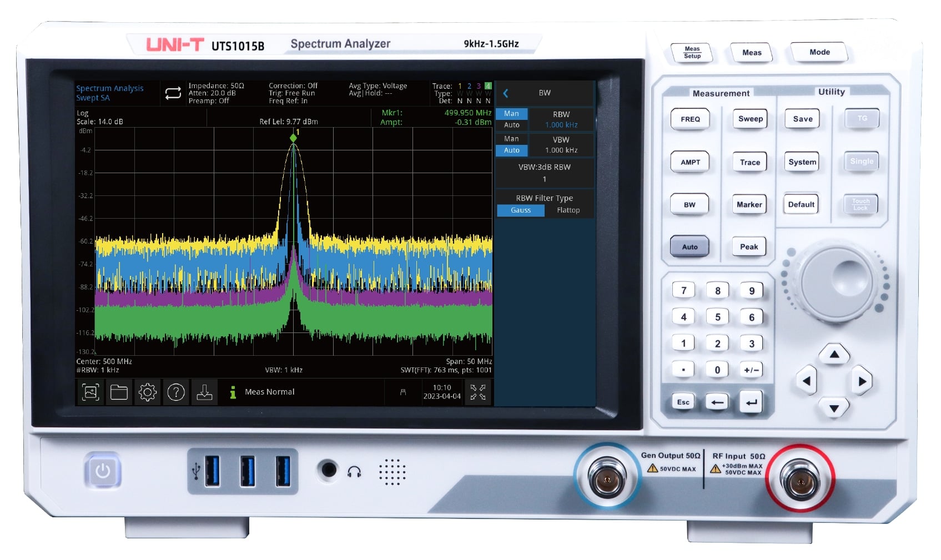
Task: Push the numeric 5 key
Action: [717, 317]
